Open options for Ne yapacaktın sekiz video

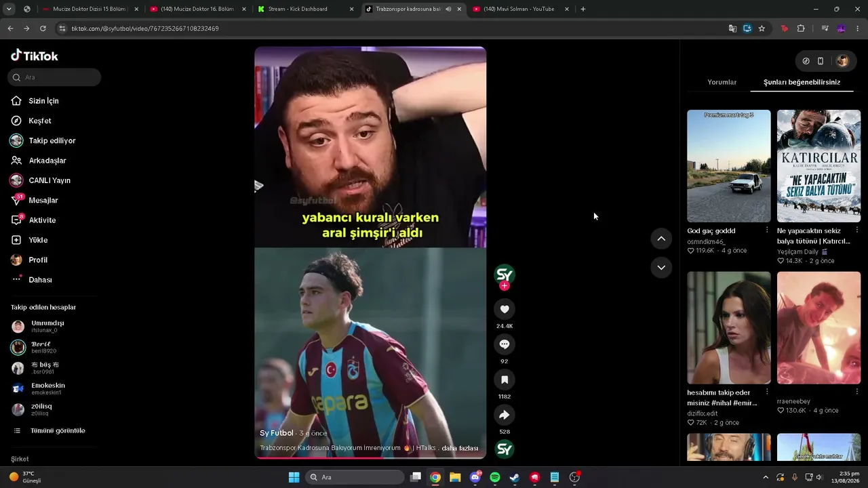click(857, 230)
